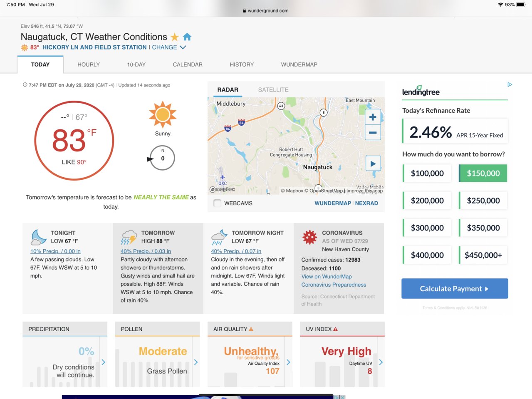Open the HISTORY tab
The width and height of the screenshot is (532, 399).
click(x=242, y=64)
